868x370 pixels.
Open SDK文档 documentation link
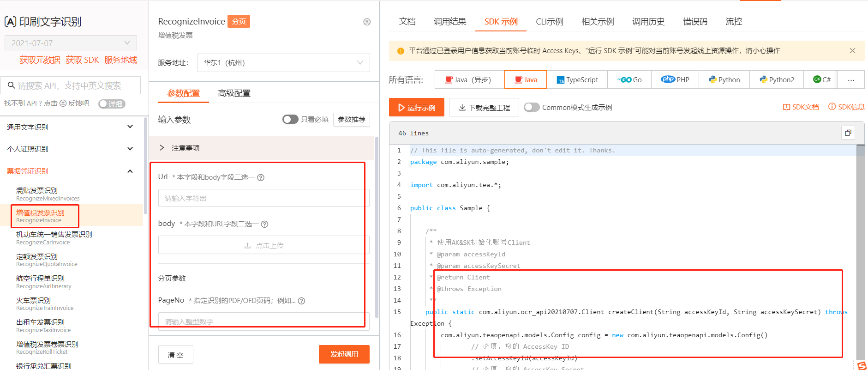click(801, 107)
